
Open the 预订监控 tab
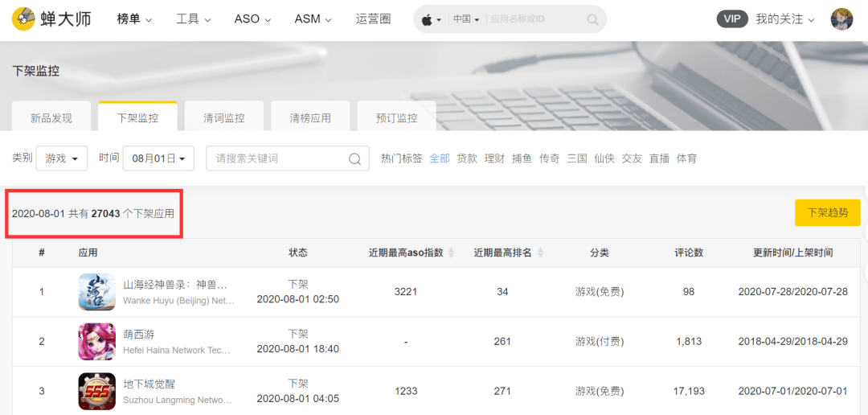[x=396, y=117]
